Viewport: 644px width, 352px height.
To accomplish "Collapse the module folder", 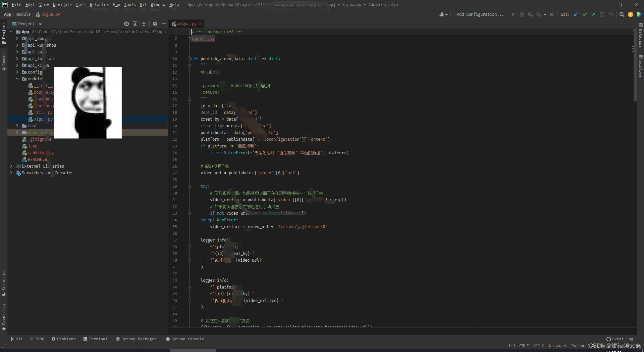I will [x=17, y=79].
